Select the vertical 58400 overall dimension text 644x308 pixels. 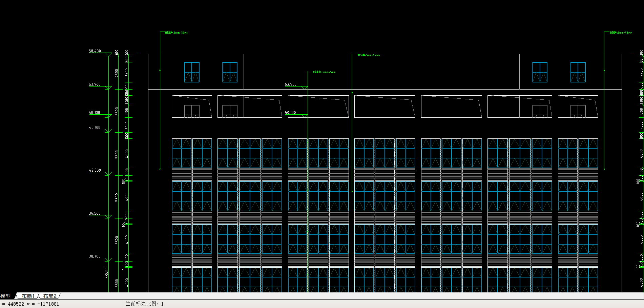[x=107, y=273]
